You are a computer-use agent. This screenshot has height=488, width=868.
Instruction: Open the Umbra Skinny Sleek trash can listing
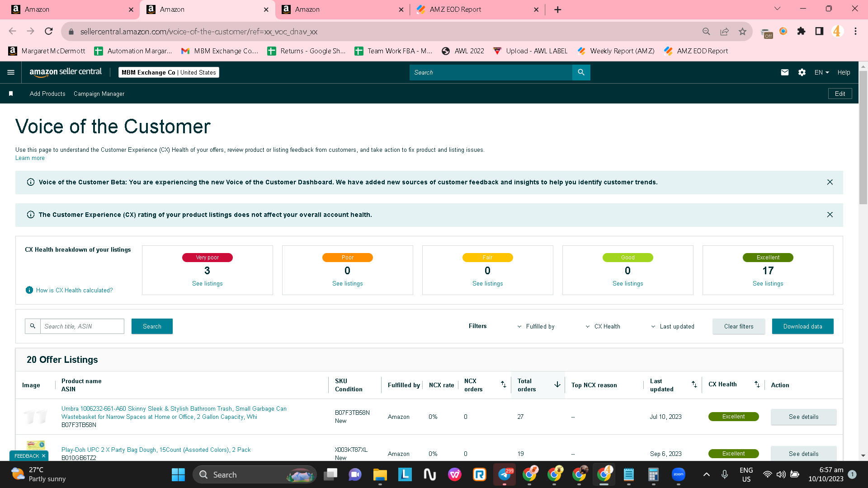pyautogui.click(x=174, y=413)
